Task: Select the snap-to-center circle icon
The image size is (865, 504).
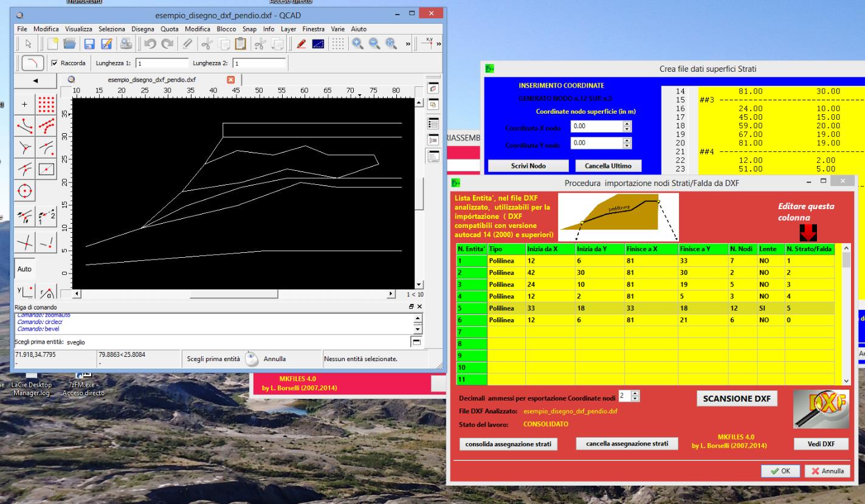Action: point(25,191)
